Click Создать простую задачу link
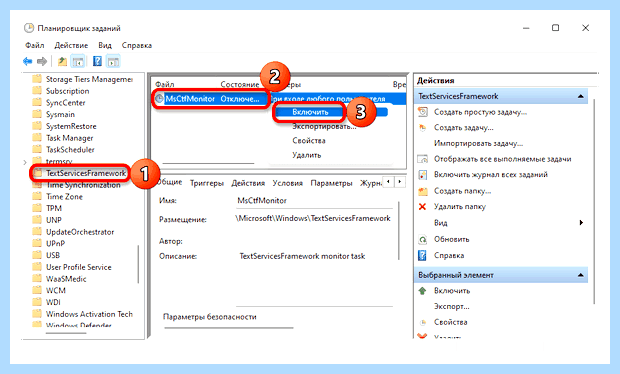The width and height of the screenshot is (620, 374). 480,112
